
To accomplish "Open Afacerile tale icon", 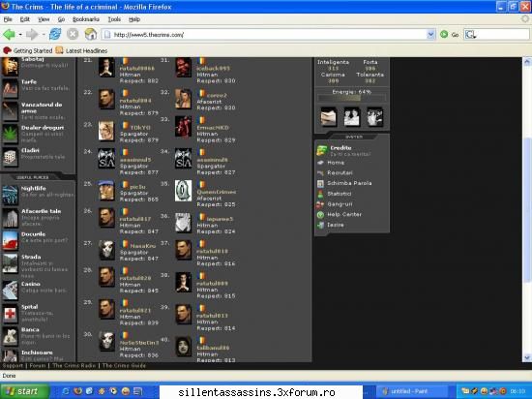I will click(10, 218).
